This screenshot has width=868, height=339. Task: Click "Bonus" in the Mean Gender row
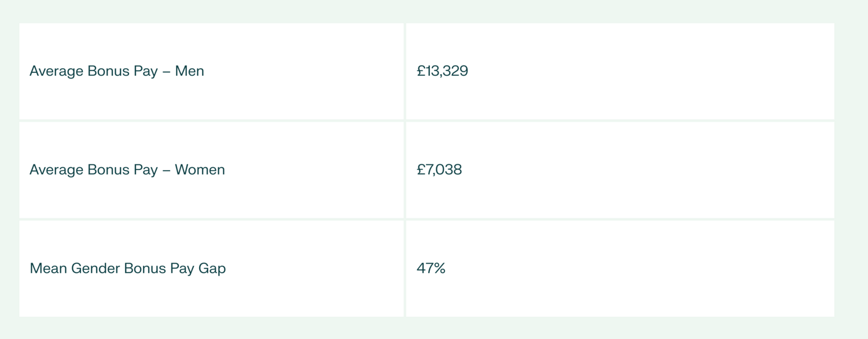tap(145, 268)
